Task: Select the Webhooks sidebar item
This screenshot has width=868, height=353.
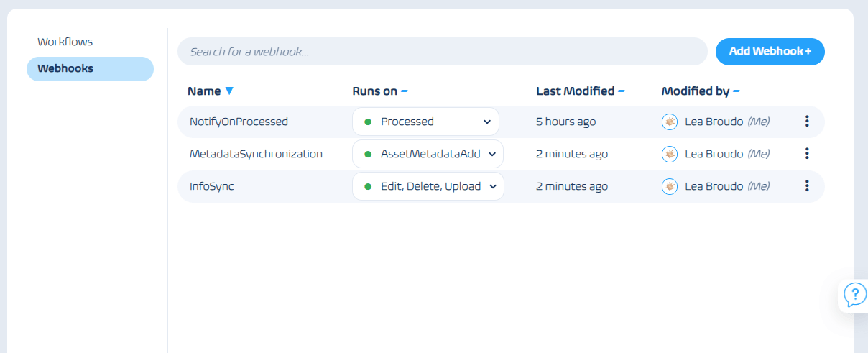Action: point(90,69)
